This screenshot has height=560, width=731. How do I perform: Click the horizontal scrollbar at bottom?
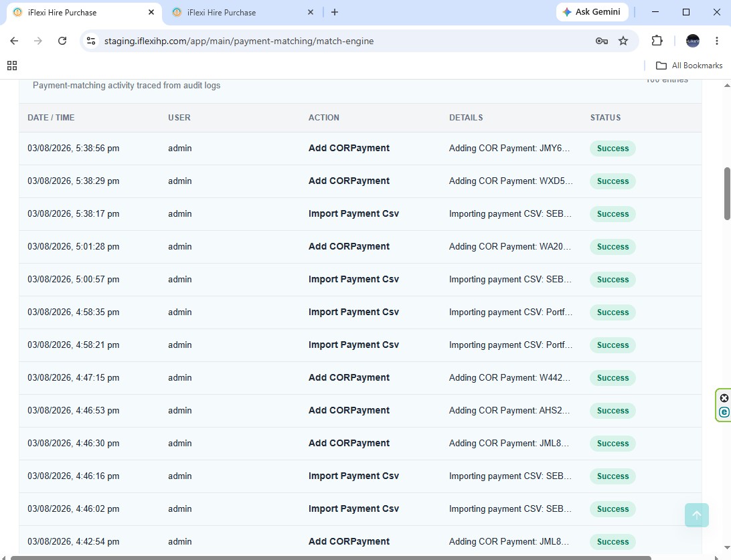(331, 558)
